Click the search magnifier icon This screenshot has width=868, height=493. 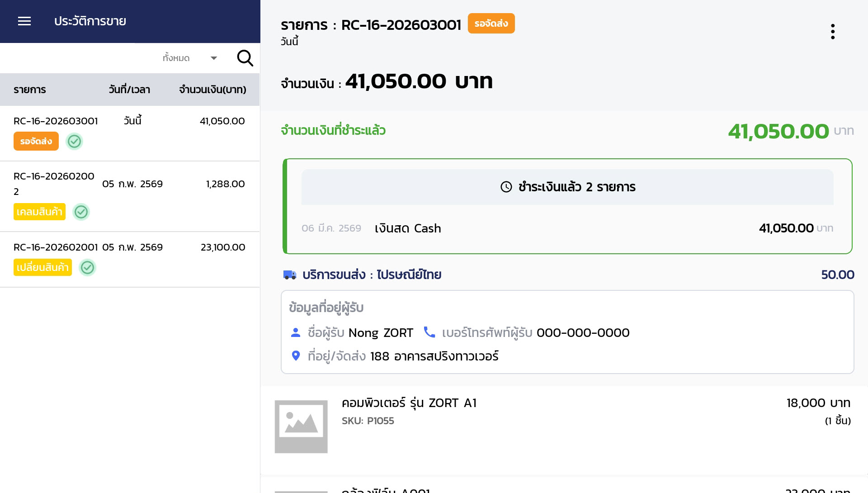[245, 58]
